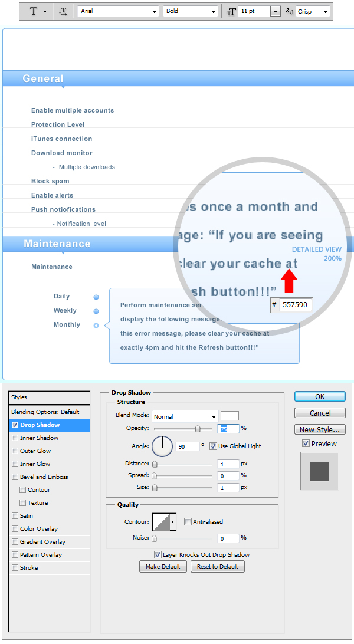Viewport: 354px width, 644px height.
Task: Click the Make Default button
Action: (163, 567)
